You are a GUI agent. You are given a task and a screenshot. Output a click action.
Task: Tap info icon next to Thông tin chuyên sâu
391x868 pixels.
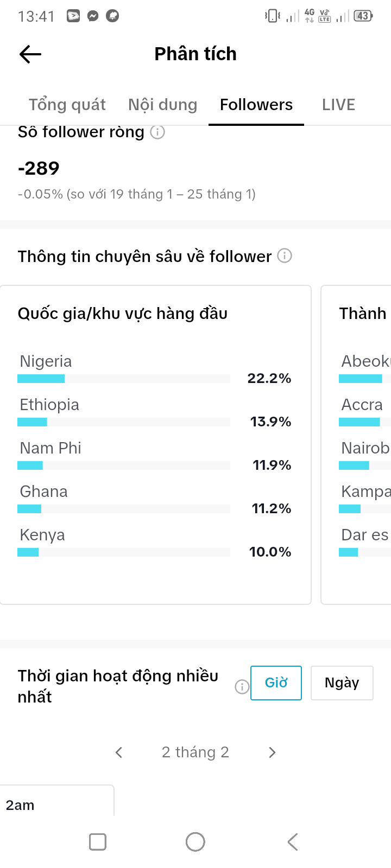pos(285,256)
